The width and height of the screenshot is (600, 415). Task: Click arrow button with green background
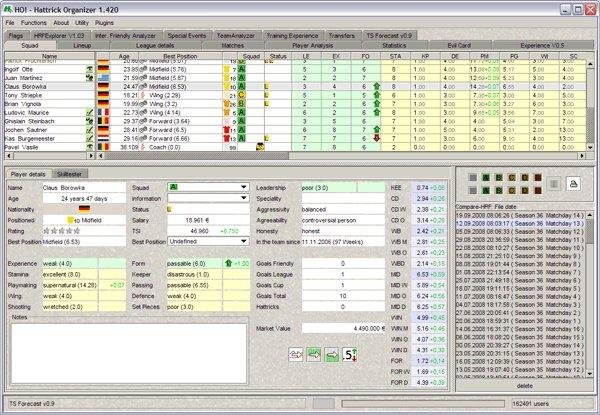point(331,355)
